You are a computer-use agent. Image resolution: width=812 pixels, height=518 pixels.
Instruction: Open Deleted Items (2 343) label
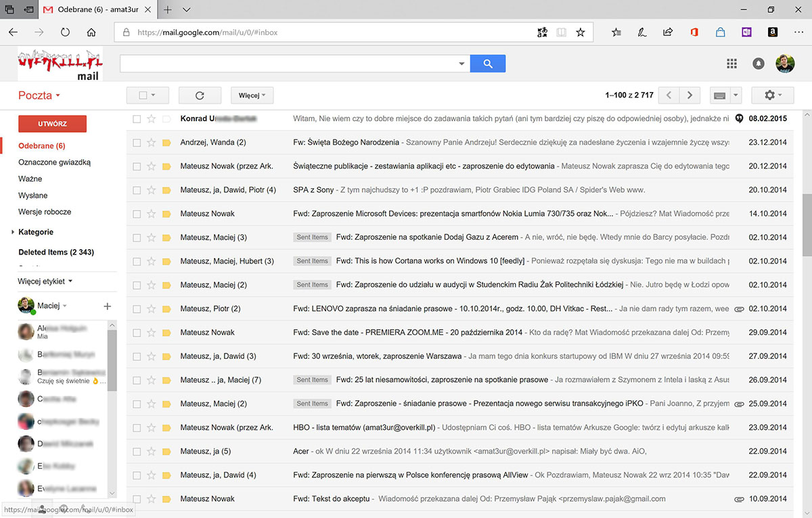click(x=56, y=252)
